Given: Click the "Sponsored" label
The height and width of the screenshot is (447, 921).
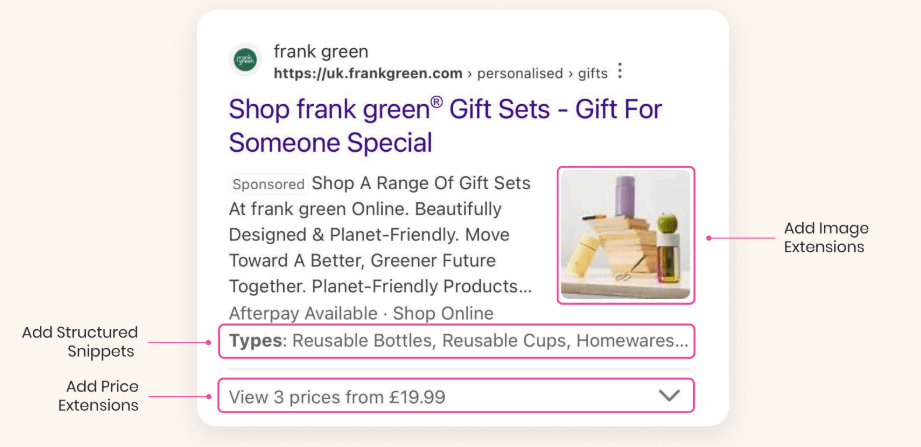Looking at the screenshot, I should pyautogui.click(x=268, y=184).
